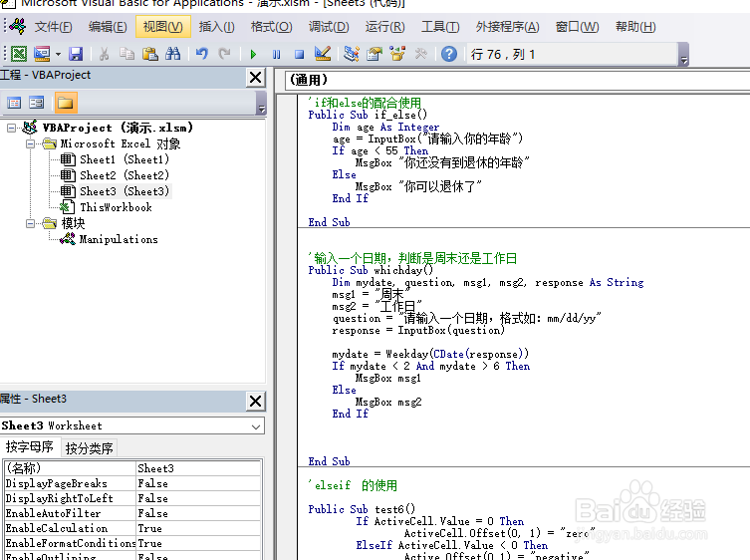Click the DisplayRightToLeft False value
This screenshot has height=560, width=750.
[x=198, y=498]
